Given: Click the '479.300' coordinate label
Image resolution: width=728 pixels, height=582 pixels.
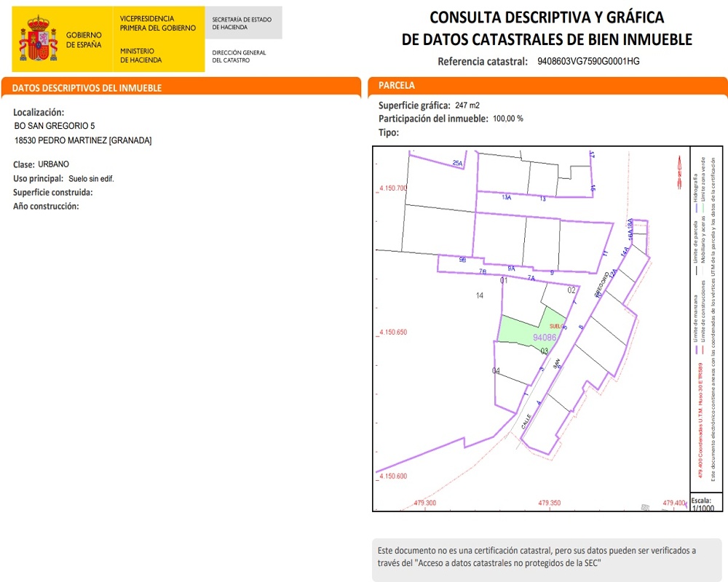Looking at the screenshot, I should (x=425, y=503).
